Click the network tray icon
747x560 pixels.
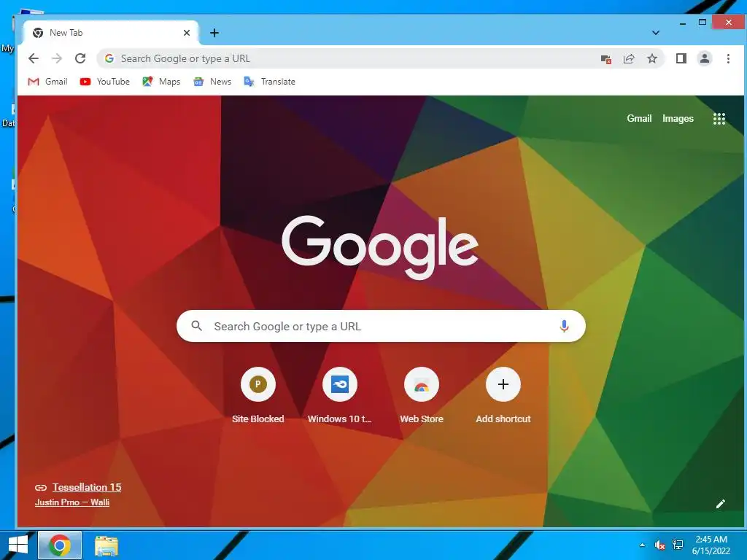677,545
